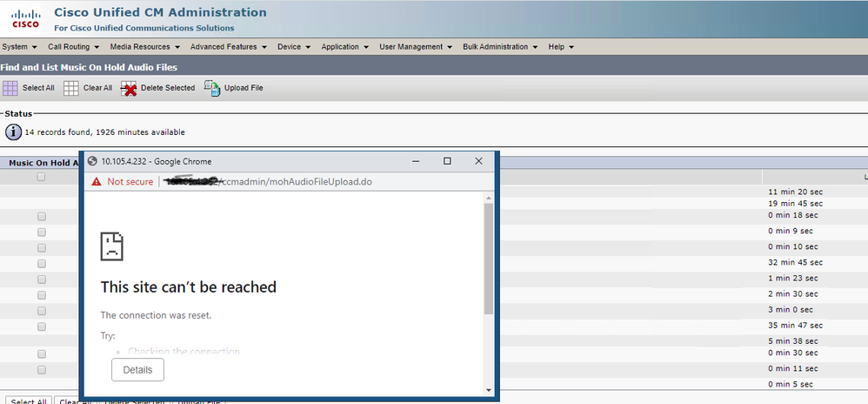This screenshot has width=868, height=404.
Task: Click The connection was reset message
Action: tap(156, 315)
